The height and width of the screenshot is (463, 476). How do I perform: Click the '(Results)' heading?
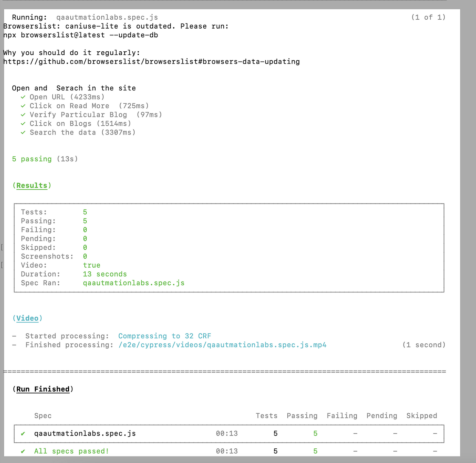coord(32,185)
